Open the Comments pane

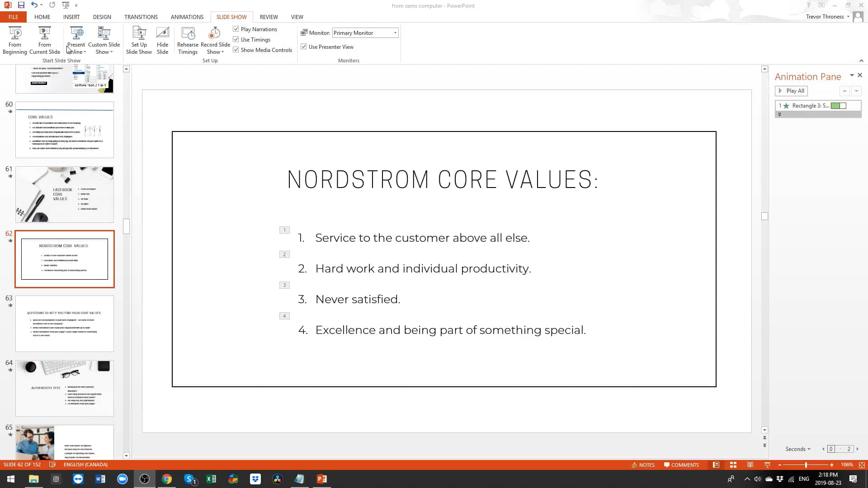(681, 465)
